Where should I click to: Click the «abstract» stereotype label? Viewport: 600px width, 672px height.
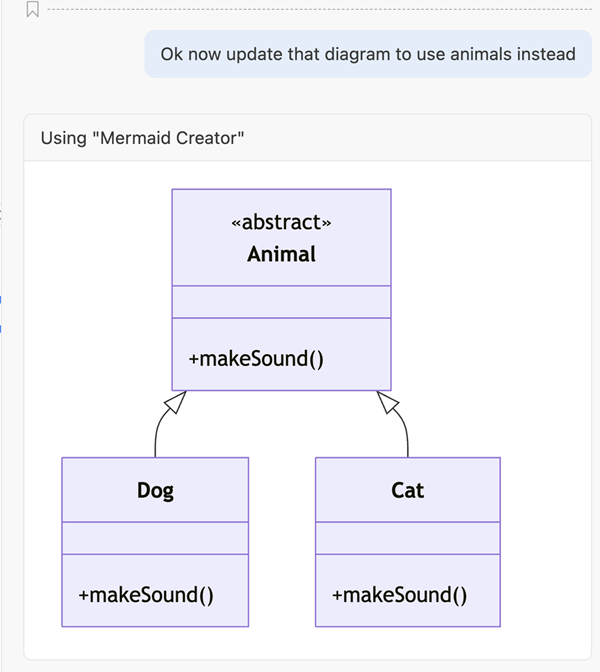[x=281, y=222]
